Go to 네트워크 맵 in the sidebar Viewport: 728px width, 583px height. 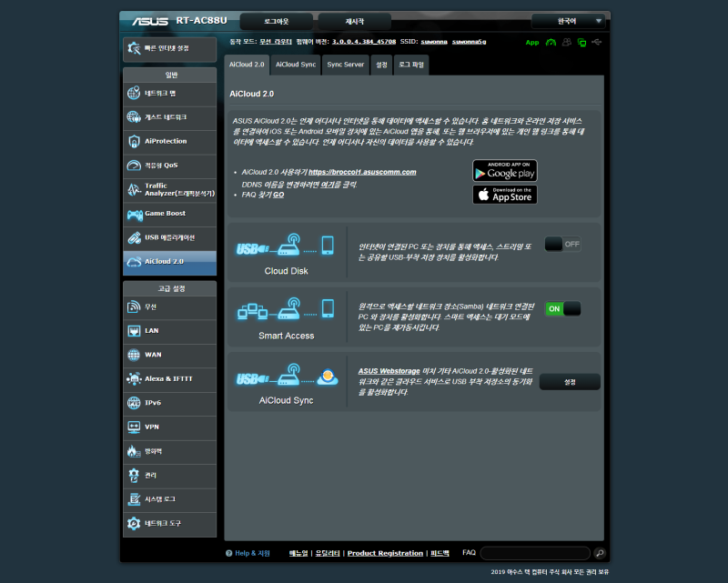169,94
